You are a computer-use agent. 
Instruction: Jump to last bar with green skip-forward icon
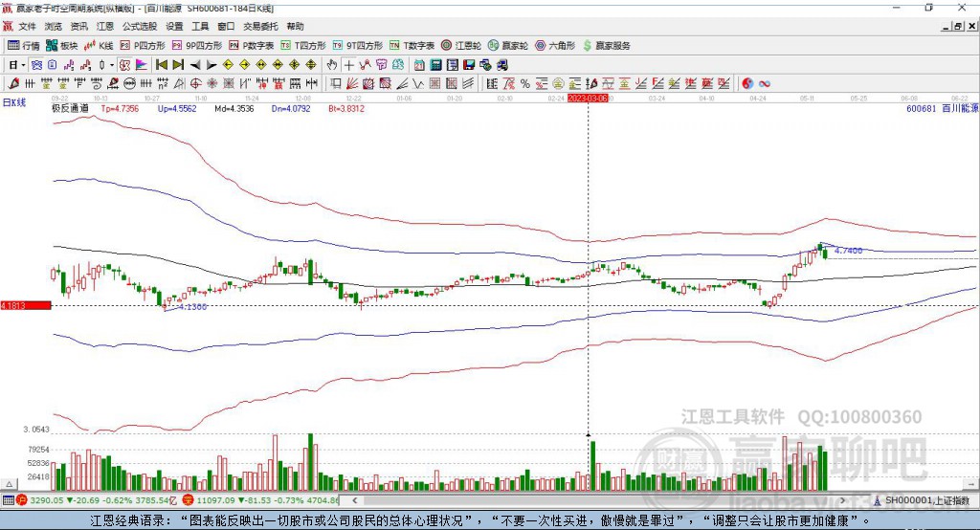tap(178, 65)
